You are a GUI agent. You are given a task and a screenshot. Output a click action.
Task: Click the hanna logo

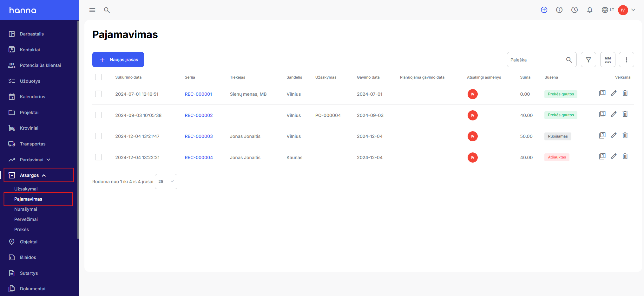point(23,10)
